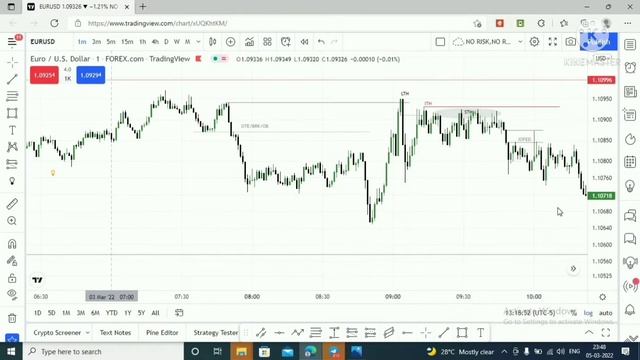Maximize the bottom panel

(x=606, y=333)
